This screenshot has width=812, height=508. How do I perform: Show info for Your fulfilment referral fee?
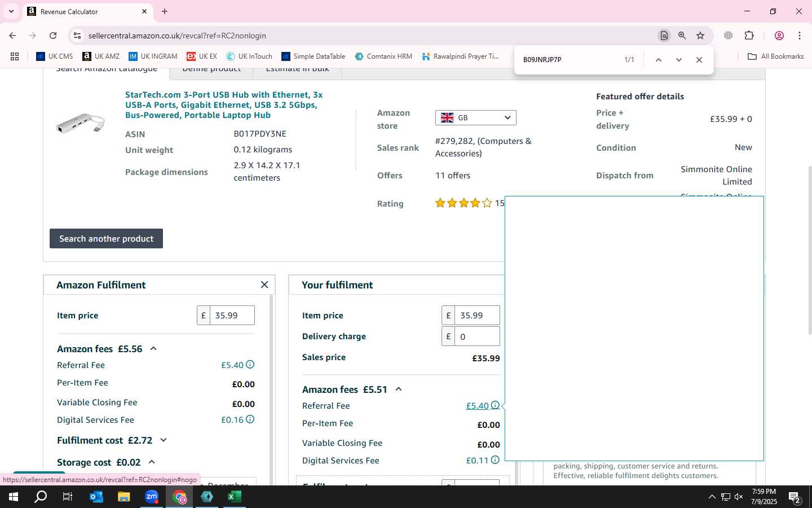(x=495, y=405)
